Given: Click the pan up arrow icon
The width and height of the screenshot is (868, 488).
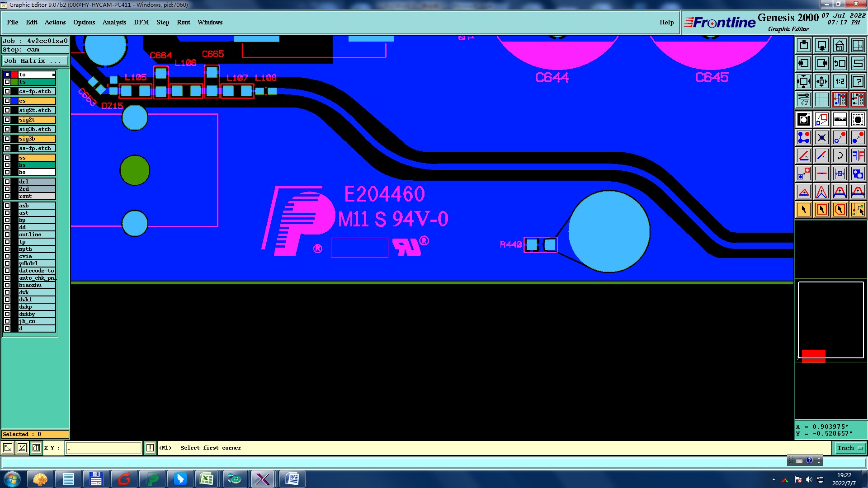Looking at the screenshot, I should (x=804, y=45).
